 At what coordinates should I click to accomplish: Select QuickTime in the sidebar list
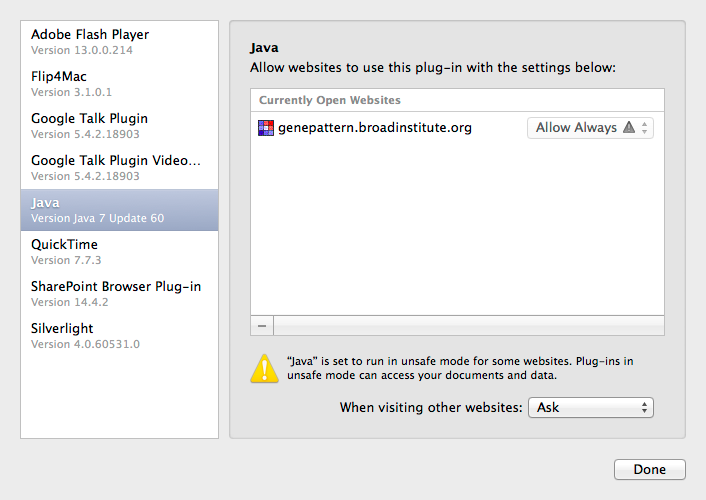pos(119,252)
